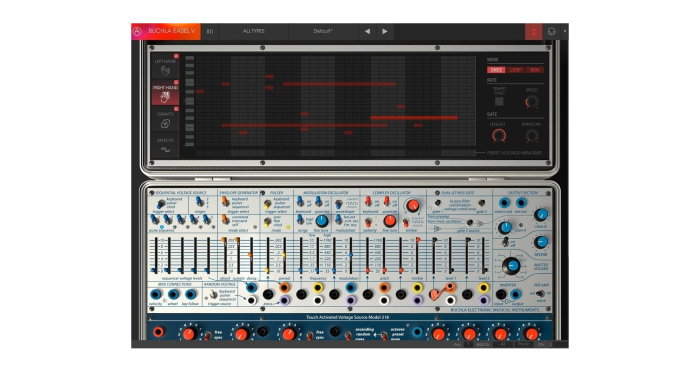Change the modulation oscillator waveshape switch
This screenshot has width=700, height=372.
(339, 204)
